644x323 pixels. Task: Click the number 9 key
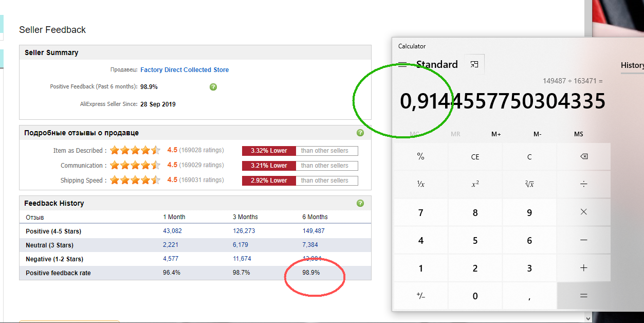pyautogui.click(x=529, y=212)
